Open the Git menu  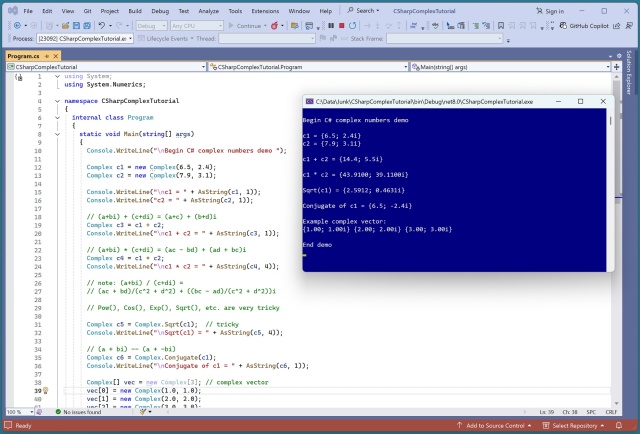point(88,11)
